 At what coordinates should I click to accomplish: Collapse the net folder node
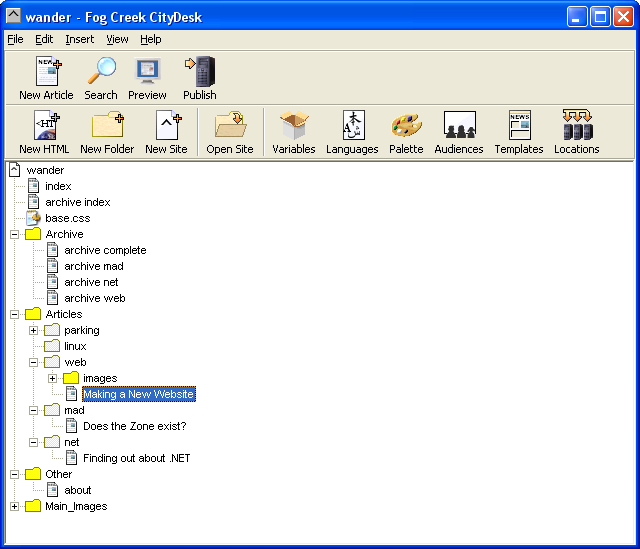pyautogui.click(x=33, y=442)
